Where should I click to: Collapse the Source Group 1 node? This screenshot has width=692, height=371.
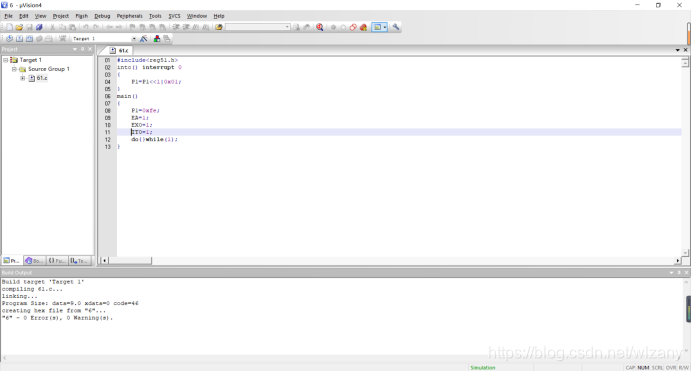pos(14,69)
